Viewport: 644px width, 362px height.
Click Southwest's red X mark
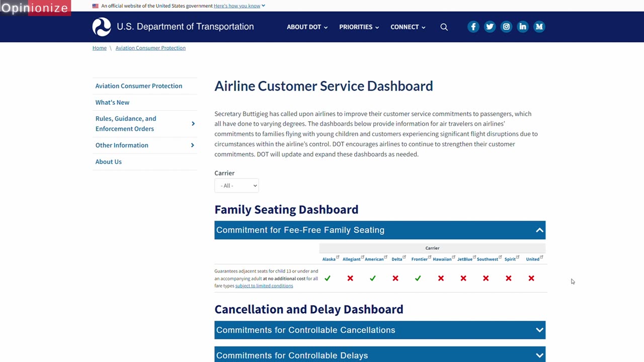coord(486,278)
